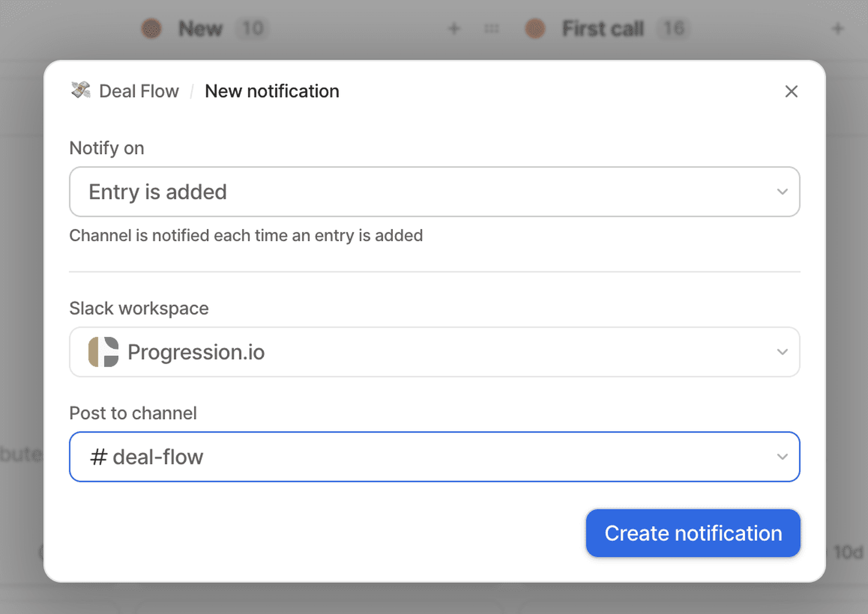Open the Notify on dropdown
The image size is (868, 614).
pyautogui.click(x=434, y=192)
